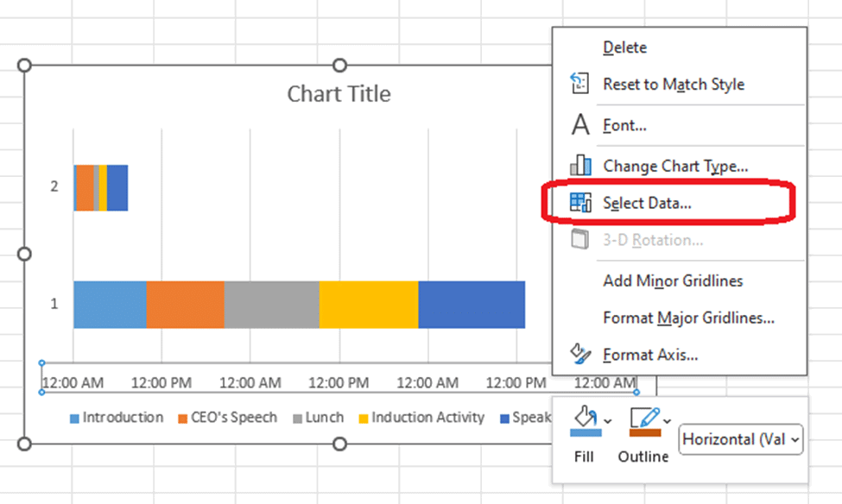Image resolution: width=842 pixels, height=504 pixels.
Task: Click the Format Axis paint icon
Action: (580, 354)
